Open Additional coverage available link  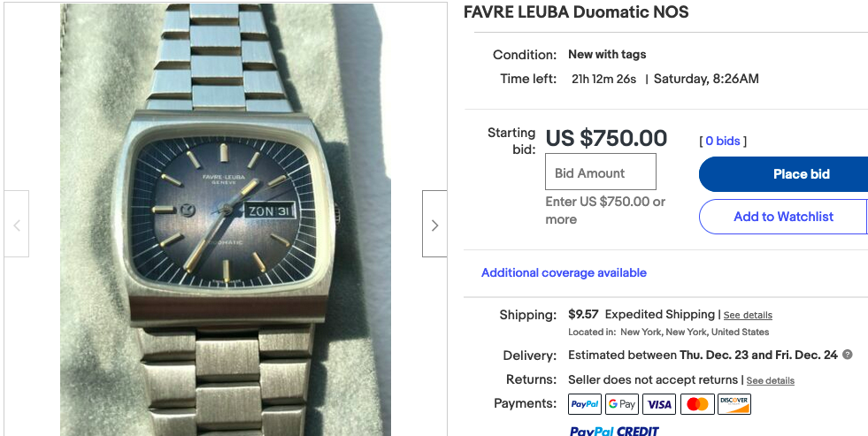point(564,272)
